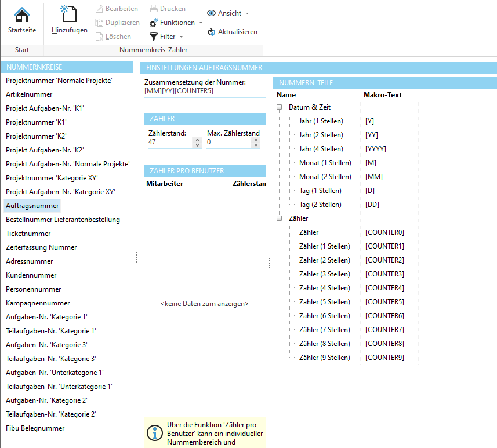
Task: Click the Löschen delete icon
Action: click(x=99, y=37)
